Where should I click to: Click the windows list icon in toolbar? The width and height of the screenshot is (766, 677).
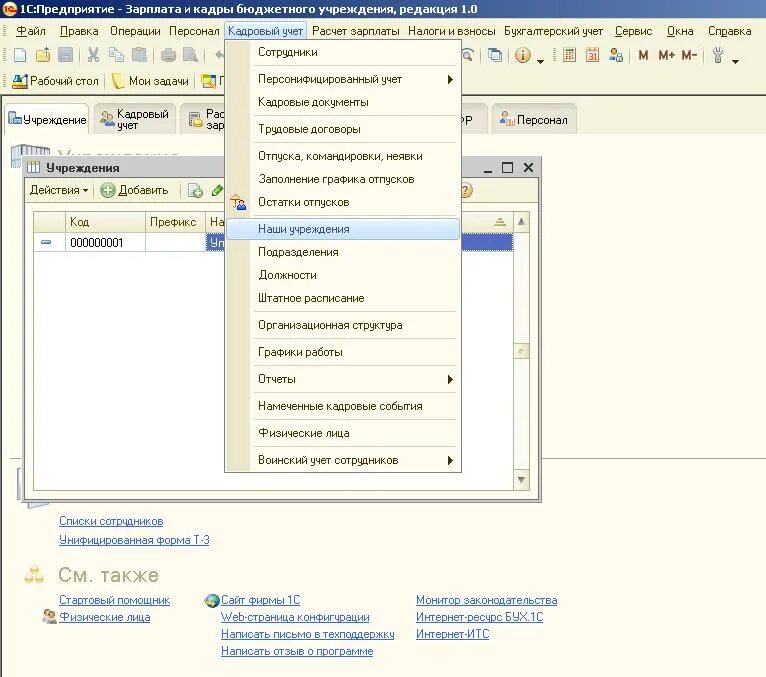coord(495,55)
